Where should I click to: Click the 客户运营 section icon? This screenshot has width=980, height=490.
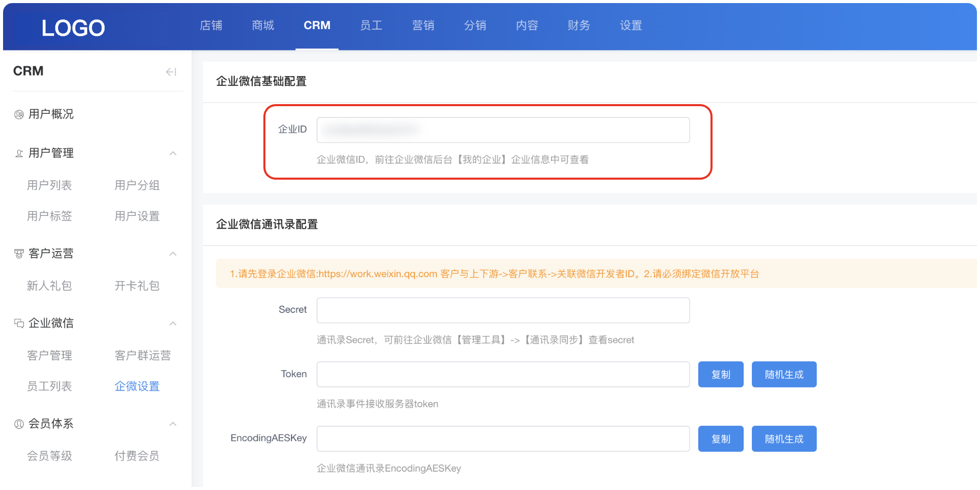(19, 254)
